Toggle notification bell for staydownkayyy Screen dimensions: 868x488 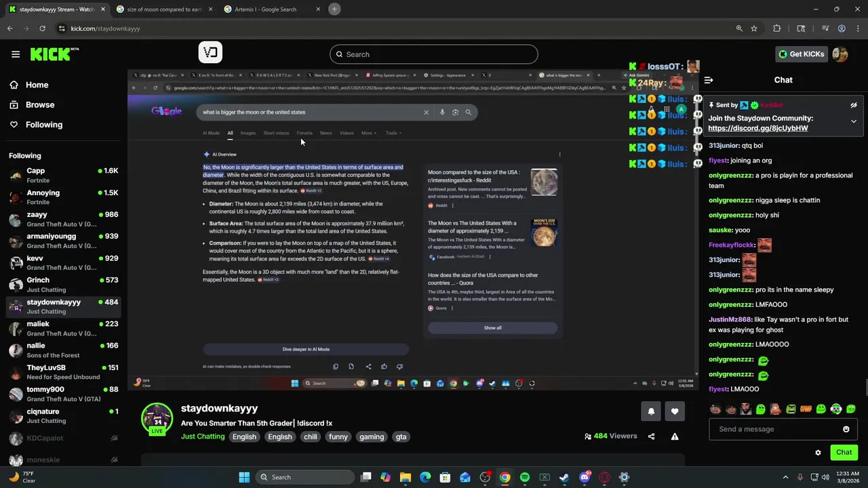tap(651, 411)
